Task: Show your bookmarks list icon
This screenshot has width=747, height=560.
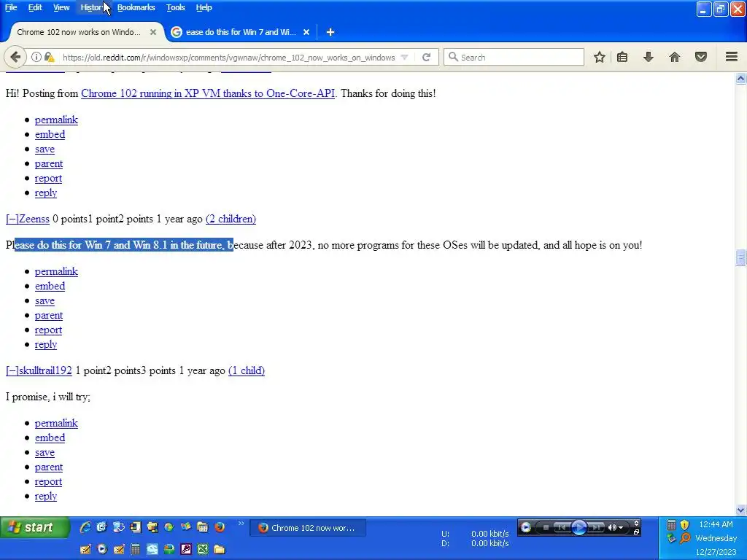Action: pos(622,57)
